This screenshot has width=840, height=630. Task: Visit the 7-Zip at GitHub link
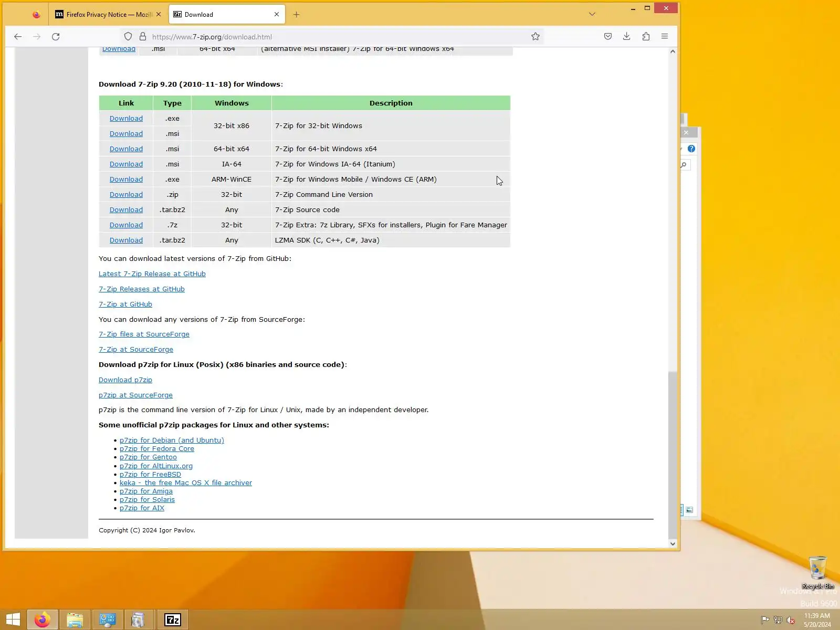125,304
